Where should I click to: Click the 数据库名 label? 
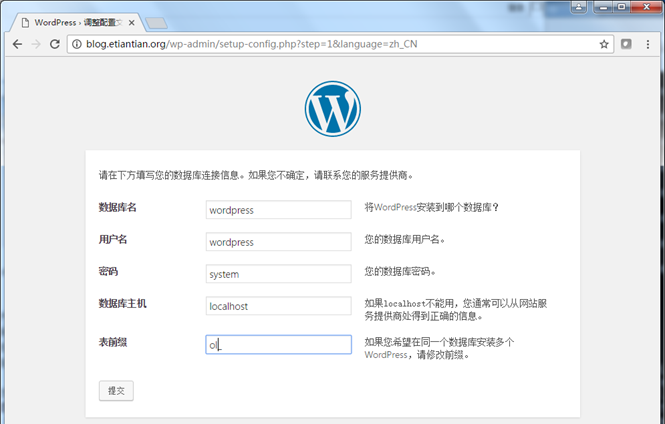pos(117,207)
